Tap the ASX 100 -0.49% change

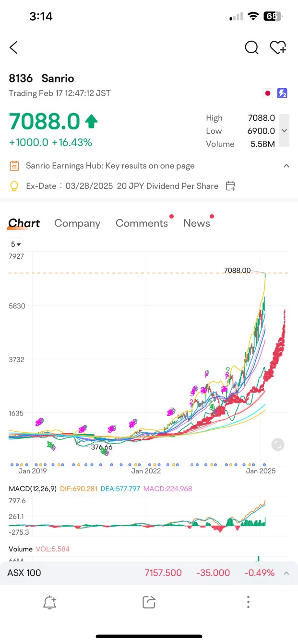(x=259, y=573)
